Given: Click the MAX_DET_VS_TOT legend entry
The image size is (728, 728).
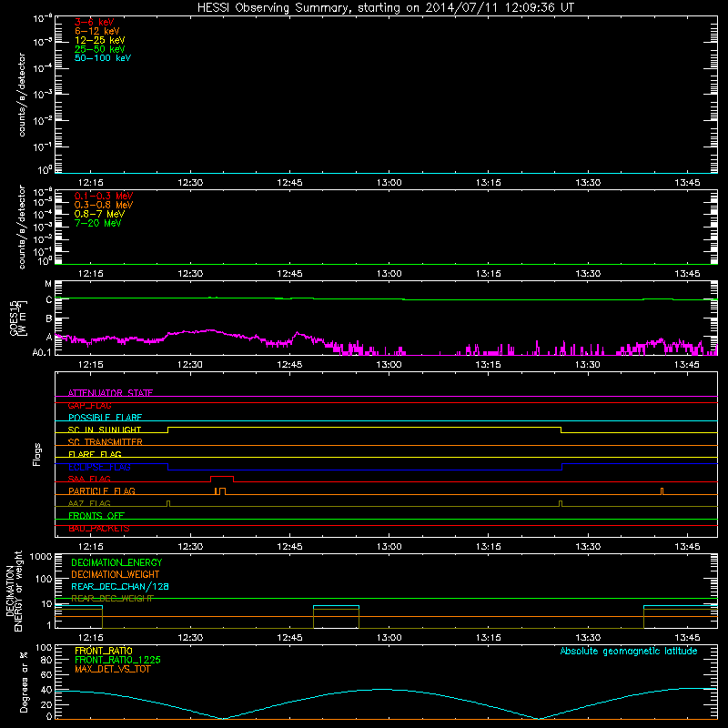Looking at the screenshot, I should tap(112, 669).
